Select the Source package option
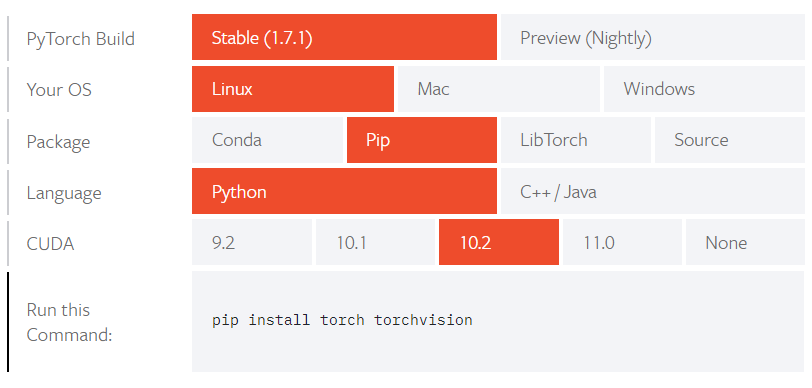Screen dimensions: 812x388 coord(730,140)
